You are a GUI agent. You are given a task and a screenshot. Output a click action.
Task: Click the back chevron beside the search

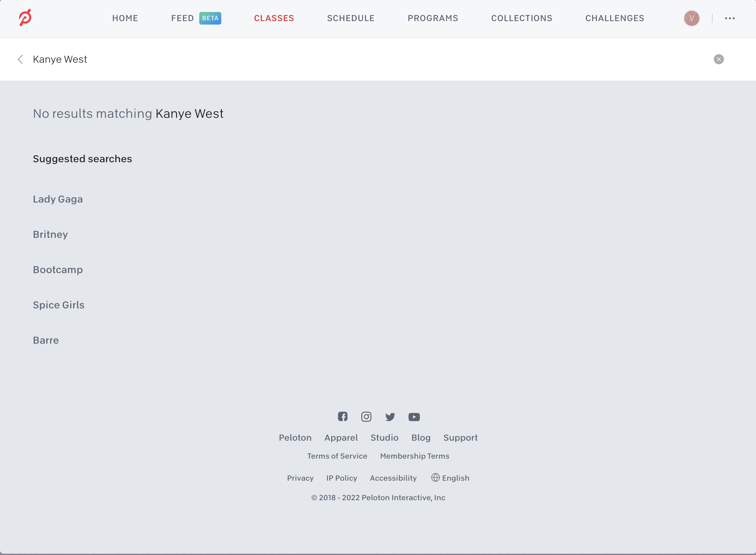20,59
